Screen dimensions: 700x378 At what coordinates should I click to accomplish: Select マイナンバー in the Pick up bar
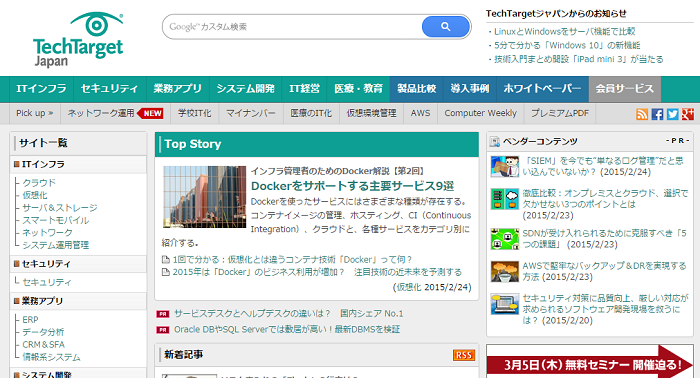[250, 113]
